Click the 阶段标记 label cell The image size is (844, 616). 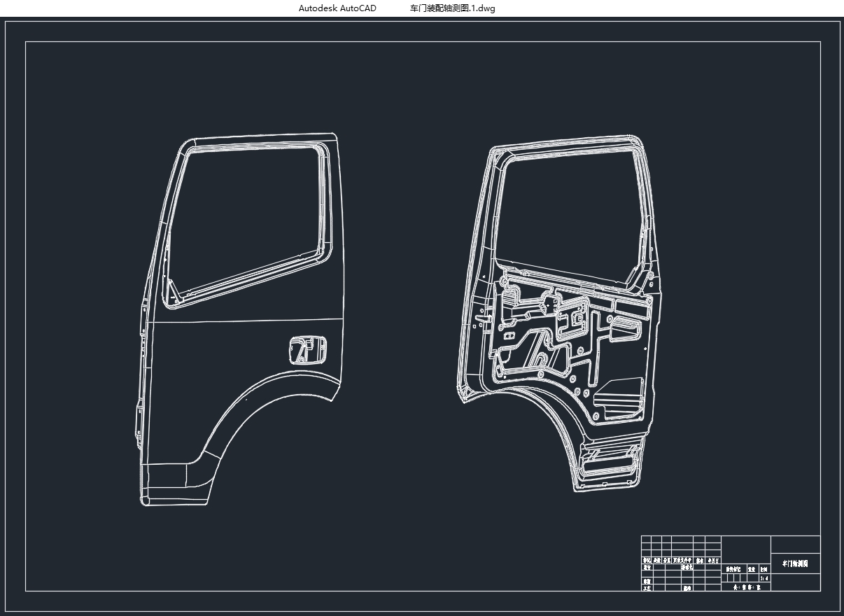[x=734, y=570]
